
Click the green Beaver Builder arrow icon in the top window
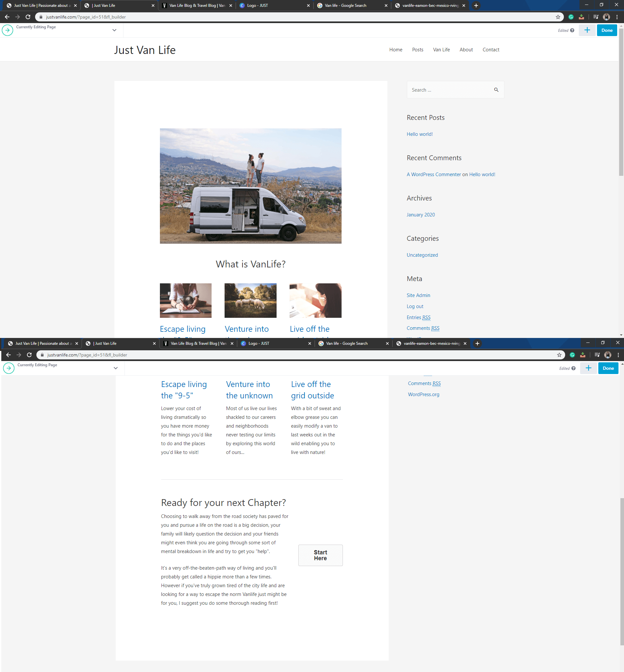(x=7, y=30)
